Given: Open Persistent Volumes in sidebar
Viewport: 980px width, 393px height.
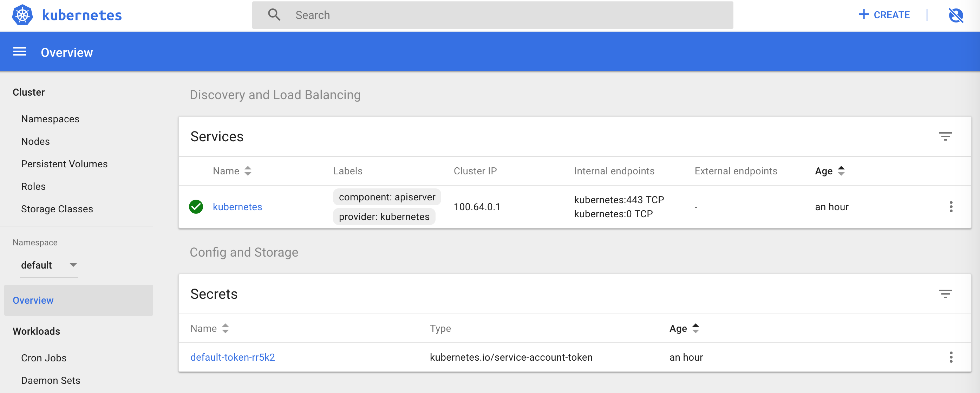Looking at the screenshot, I should click(x=64, y=164).
